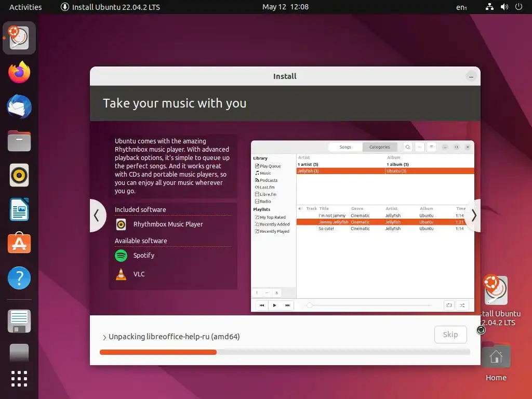This screenshot has height=399, width=532.
Task: Click the Title column header in the track list
Action: (x=324, y=209)
